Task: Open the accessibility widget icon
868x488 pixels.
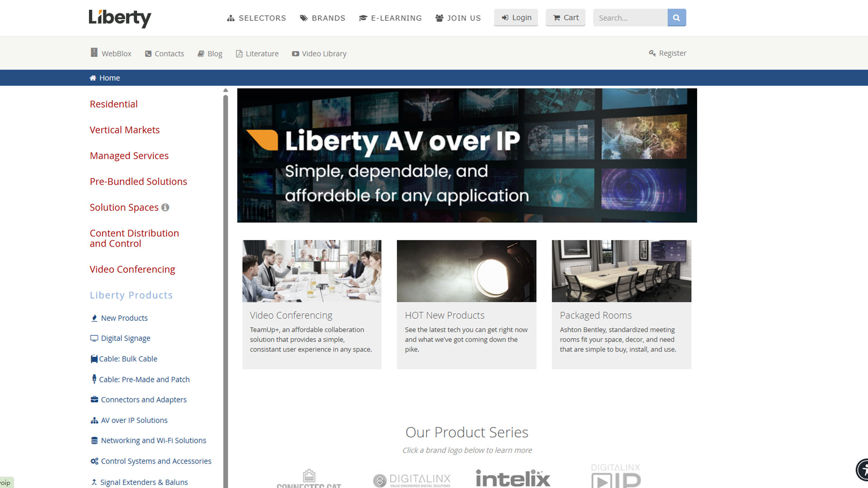Action: click(862, 470)
